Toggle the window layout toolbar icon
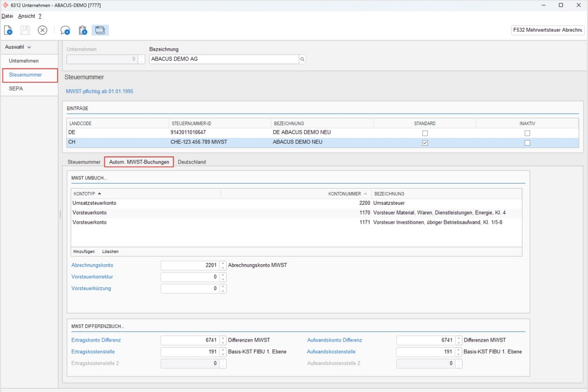Screen dimensions: 588x392 (100, 30)
